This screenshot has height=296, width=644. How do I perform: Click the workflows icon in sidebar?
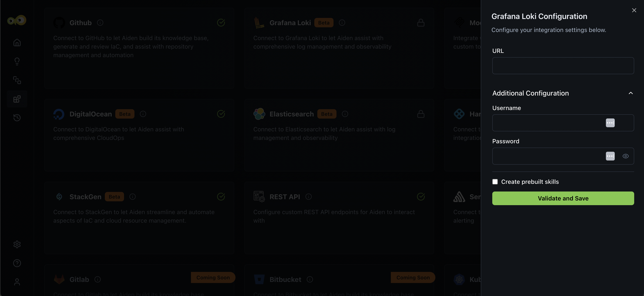pyautogui.click(x=17, y=80)
